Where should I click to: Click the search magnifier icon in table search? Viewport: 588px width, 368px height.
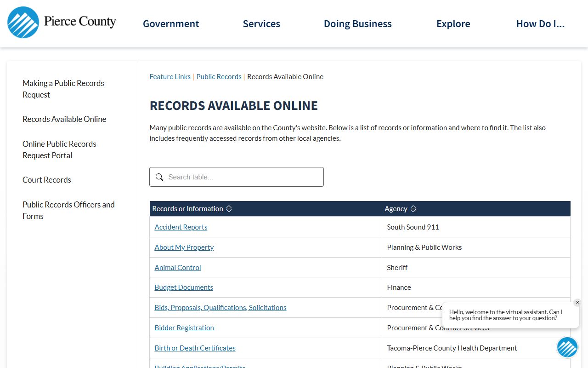pos(159,177)
